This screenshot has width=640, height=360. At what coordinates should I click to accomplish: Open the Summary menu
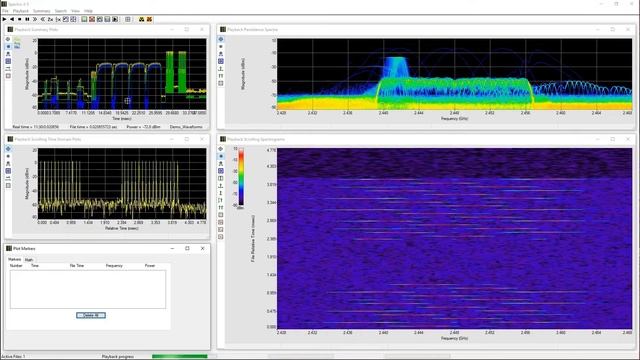[42, 11]
